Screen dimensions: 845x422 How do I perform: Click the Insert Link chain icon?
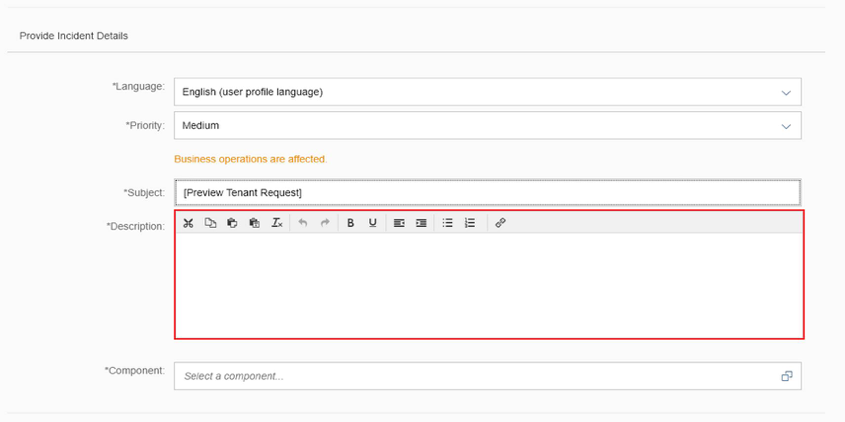point(500,223)
